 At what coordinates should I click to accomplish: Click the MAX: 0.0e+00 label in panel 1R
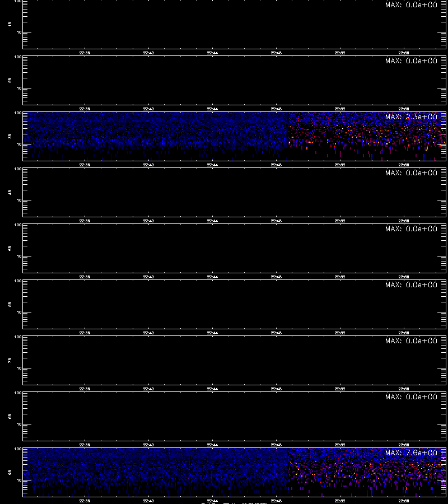click(411, 4)
